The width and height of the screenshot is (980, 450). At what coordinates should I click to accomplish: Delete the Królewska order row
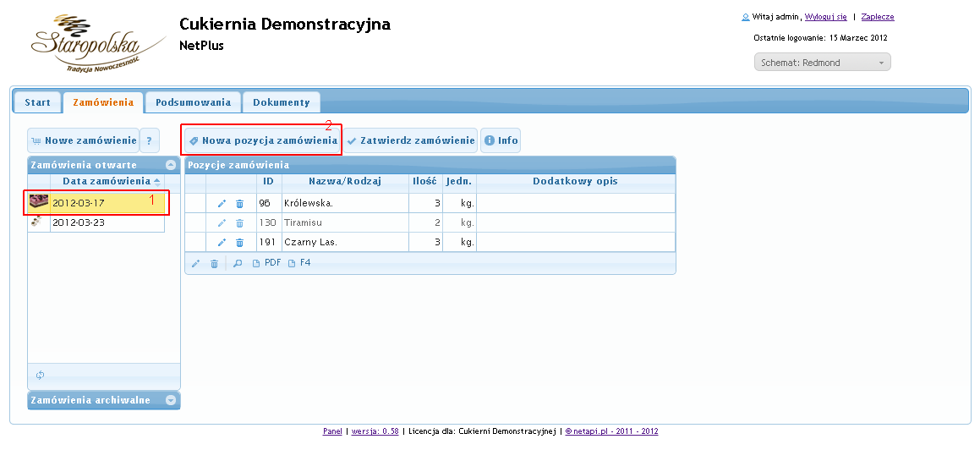[x=239, y=204]
